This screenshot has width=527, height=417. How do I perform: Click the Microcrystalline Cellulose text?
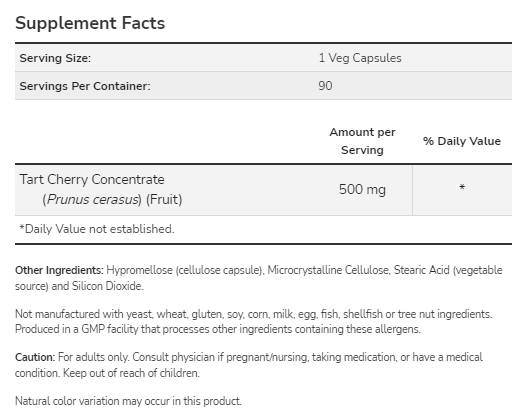tap(329, 270)
